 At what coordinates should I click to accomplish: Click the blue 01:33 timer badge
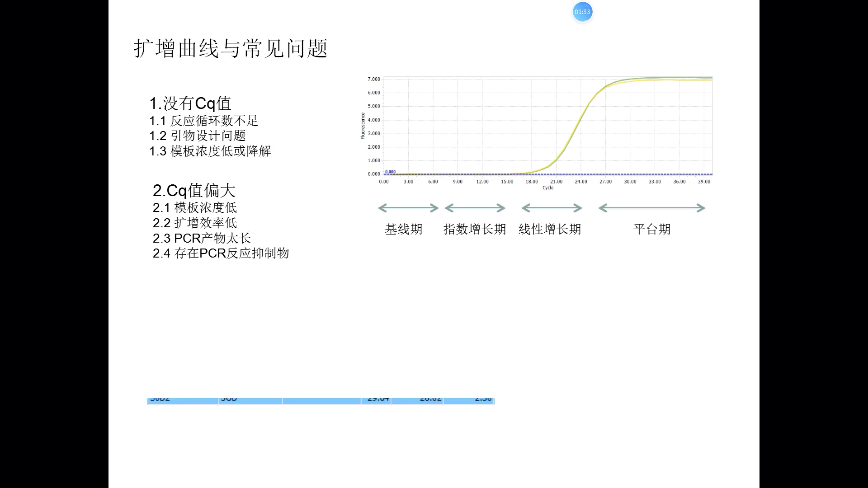pyautogui.click(x=582, y=12)
